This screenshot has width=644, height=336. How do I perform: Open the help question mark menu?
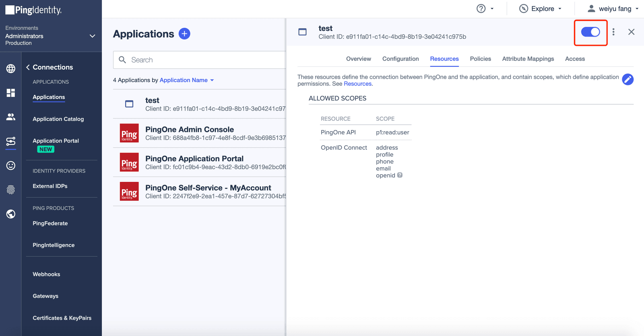click(485, 8)
